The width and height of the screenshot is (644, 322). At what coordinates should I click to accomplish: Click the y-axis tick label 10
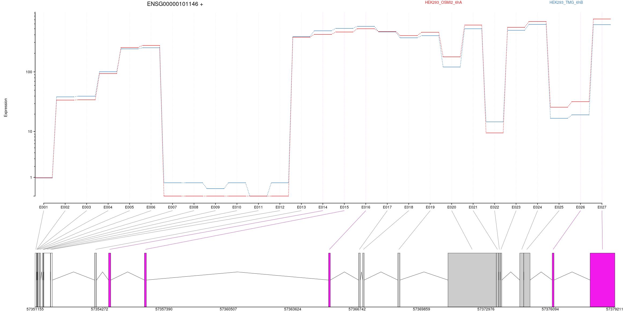30,131
